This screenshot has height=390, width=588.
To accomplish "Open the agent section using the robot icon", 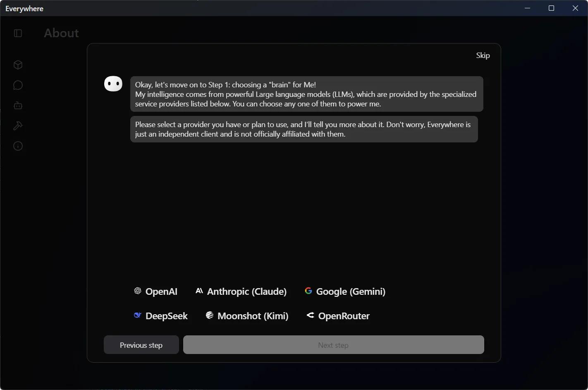I will [x=18, y=105].
